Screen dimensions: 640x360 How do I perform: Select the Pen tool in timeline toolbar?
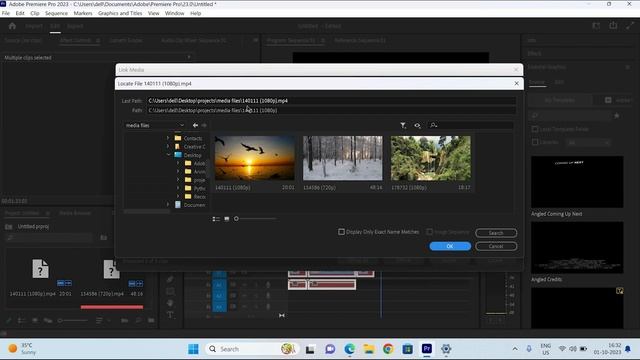(170, 280)
